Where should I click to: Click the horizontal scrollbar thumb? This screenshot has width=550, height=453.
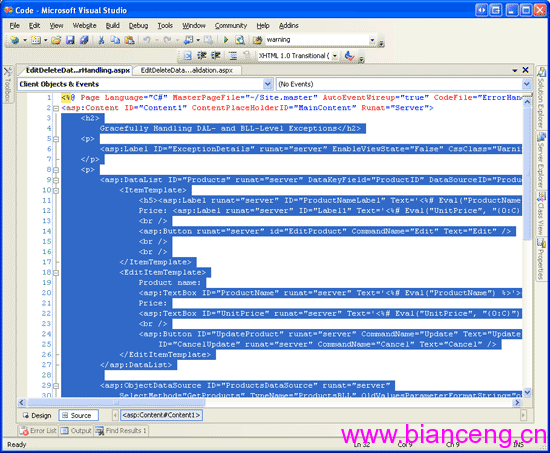click(116, 403)
